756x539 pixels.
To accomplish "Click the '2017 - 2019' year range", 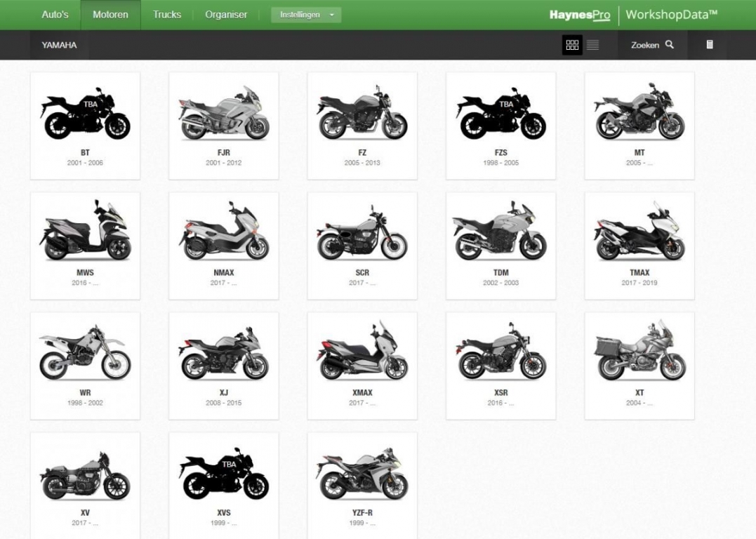I will click(x=639, y=283).
